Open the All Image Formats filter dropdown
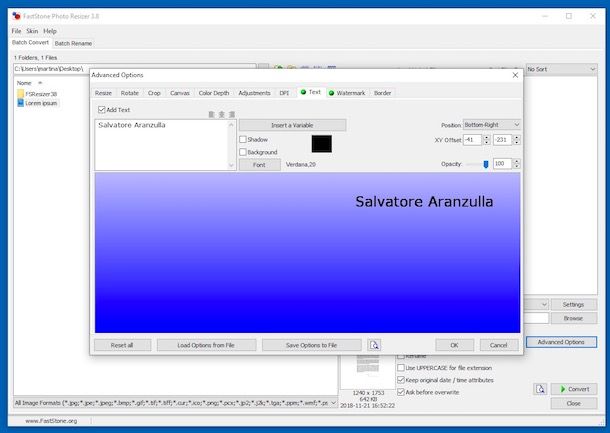 point(175,403)
